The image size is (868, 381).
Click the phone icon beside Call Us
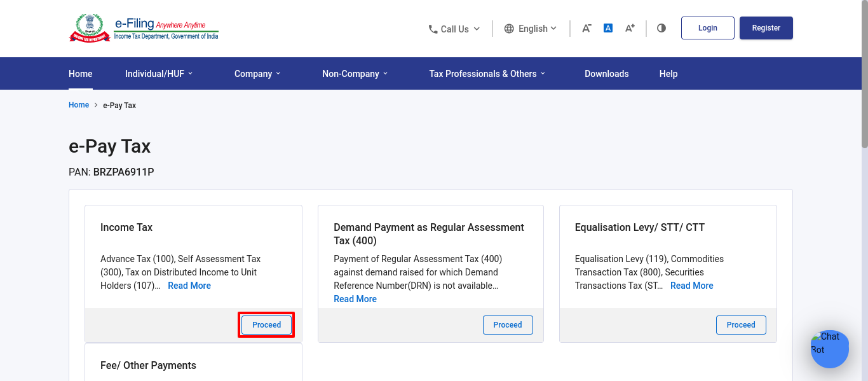click(x=433, y=29)
